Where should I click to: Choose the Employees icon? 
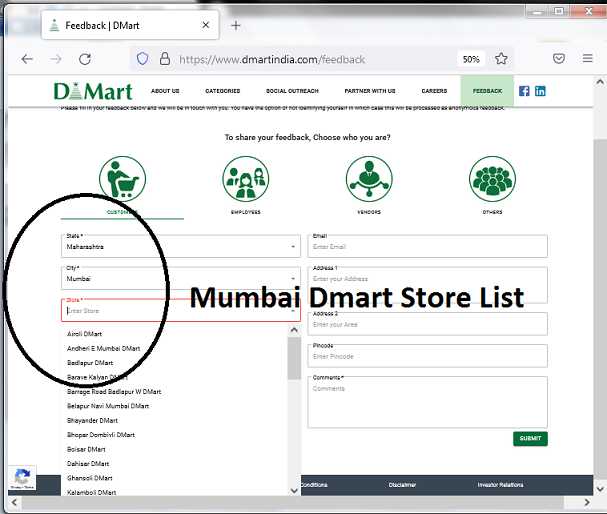[x=245, y=179]
